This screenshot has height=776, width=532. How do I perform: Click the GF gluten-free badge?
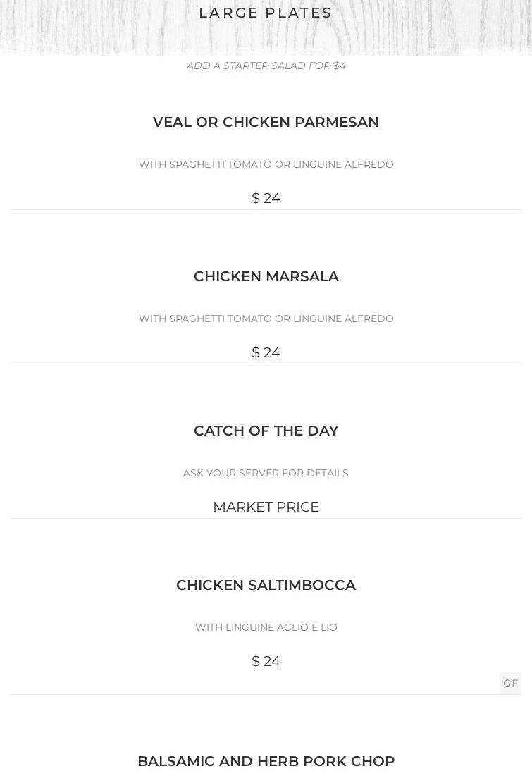pos(510,683)
